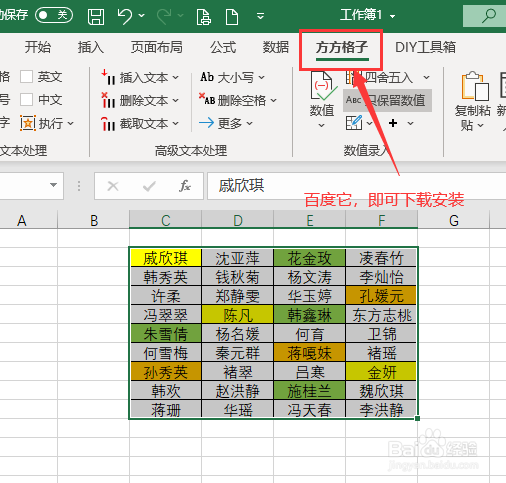The width and height of the screenshot is (506, 483).
Task: Select cell 李洪静
Action: pos(382,410)
